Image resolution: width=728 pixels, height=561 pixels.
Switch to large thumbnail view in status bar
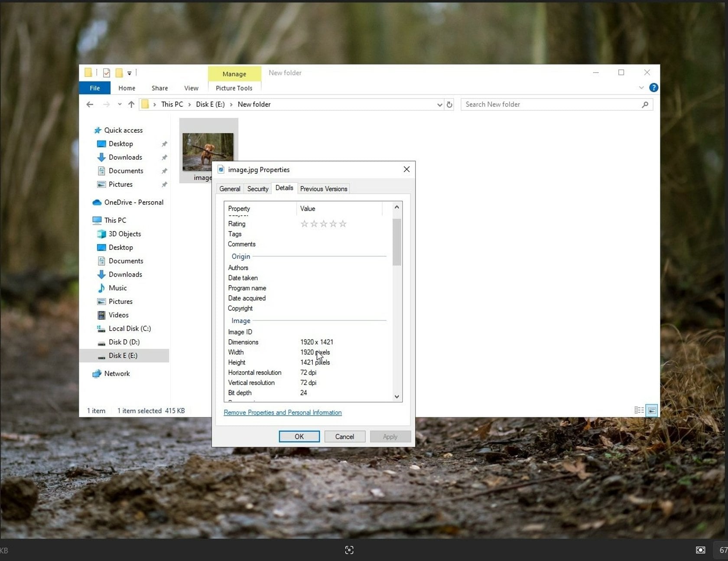651,410
